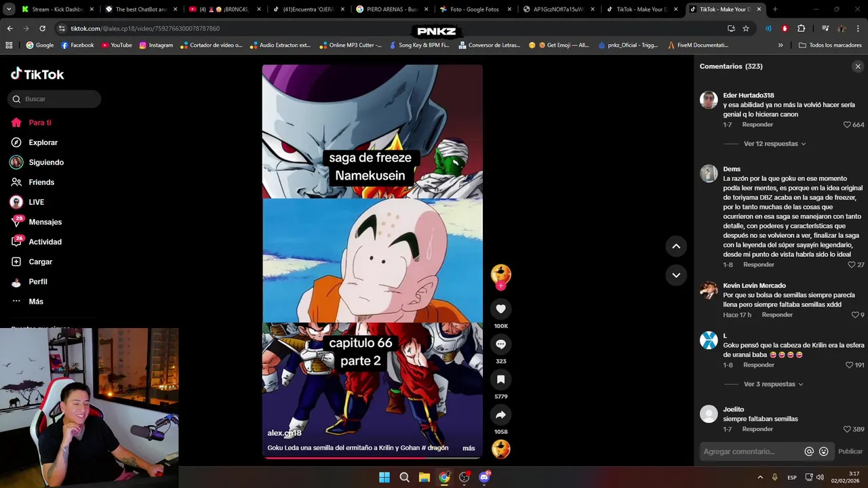Show hidden system tray icons

pos(760,478)
